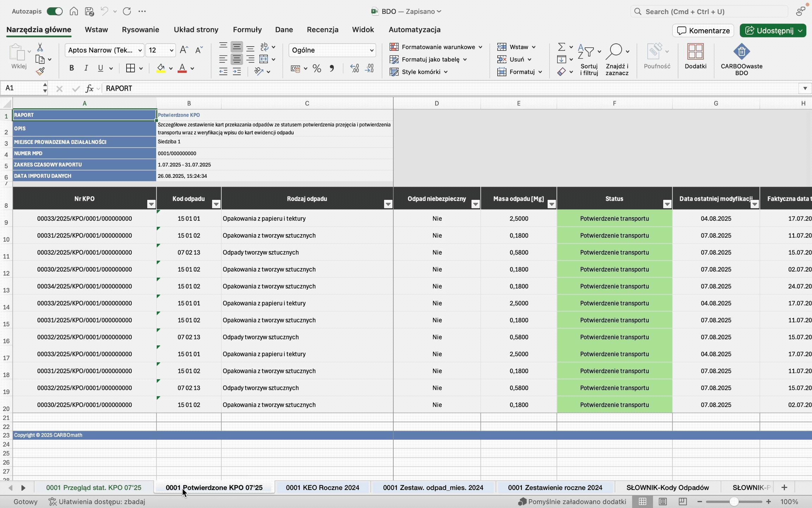Click the Znajdź i zaznacz magnifier icon
812x508 pixels.
click(x=615, y=52)
